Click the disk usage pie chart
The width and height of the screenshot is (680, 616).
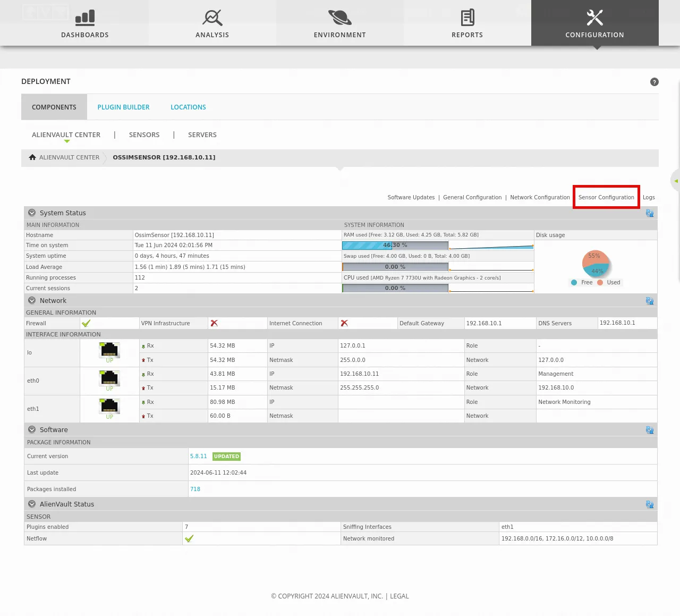pos(596,263)
